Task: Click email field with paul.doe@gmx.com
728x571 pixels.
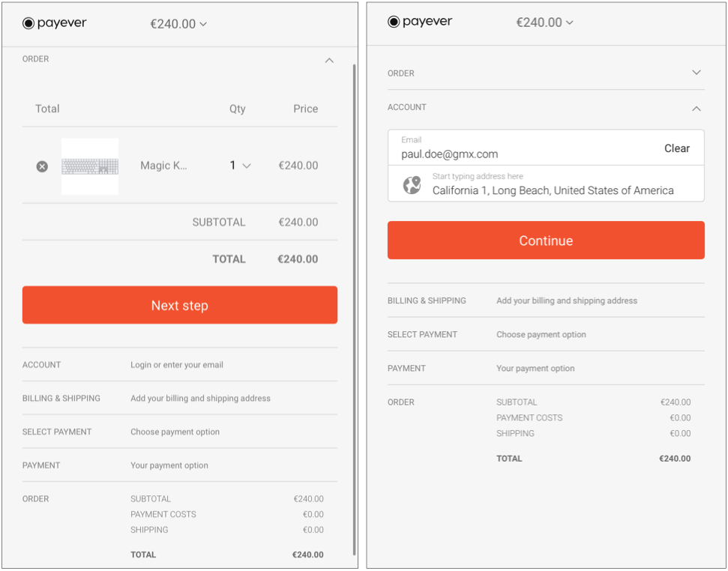Action: 525,148
